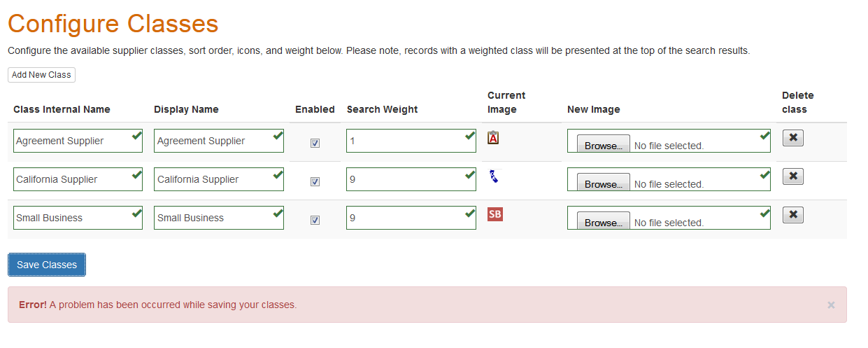Browse for new Agreement Supplier image

tap(603, 146)
